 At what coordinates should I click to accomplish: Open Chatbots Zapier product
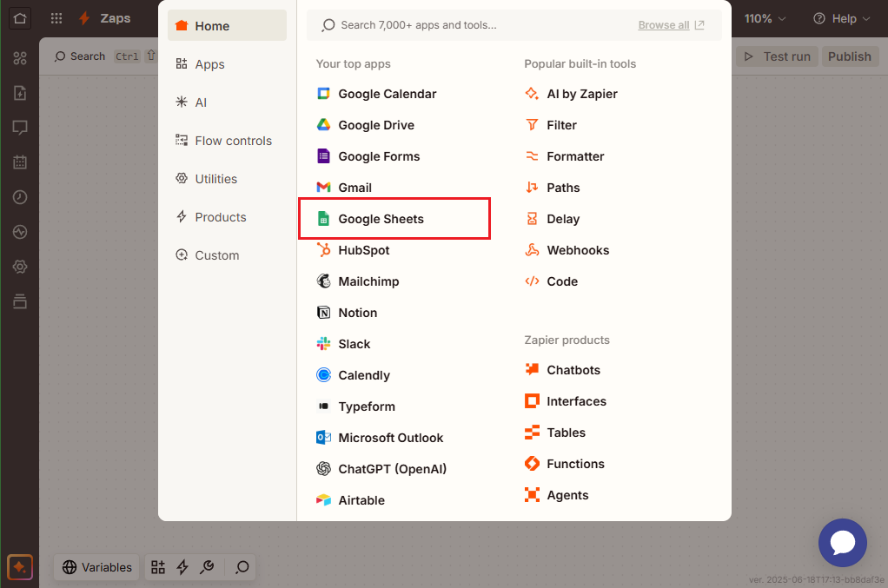tap(562, 370)
